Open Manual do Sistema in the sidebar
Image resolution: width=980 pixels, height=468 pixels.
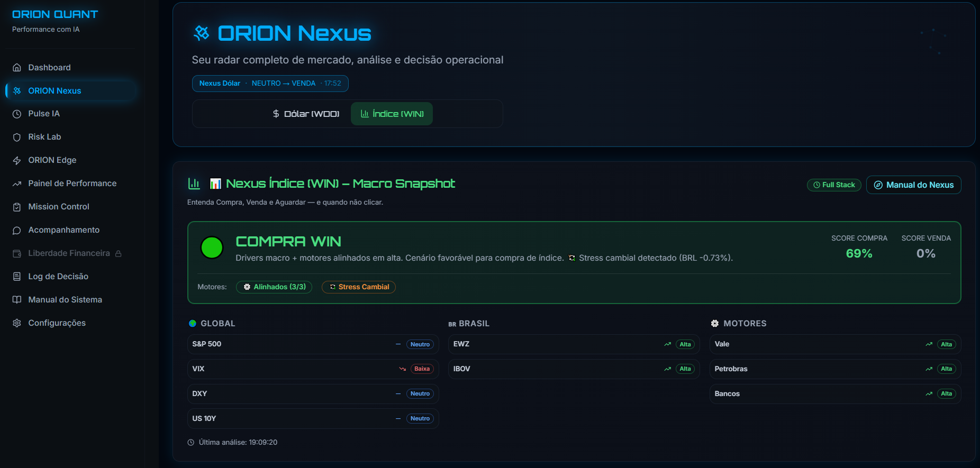71,300
